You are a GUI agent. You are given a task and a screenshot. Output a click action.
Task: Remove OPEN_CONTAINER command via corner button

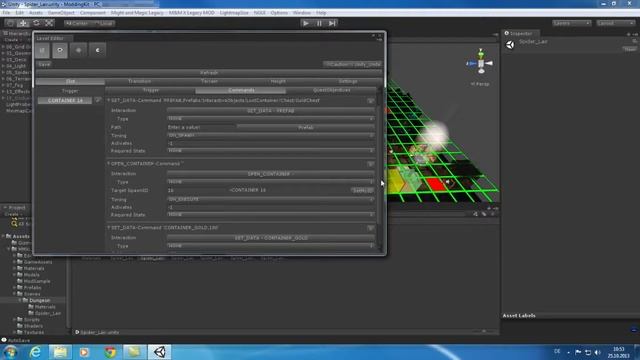tap(370, 164)
